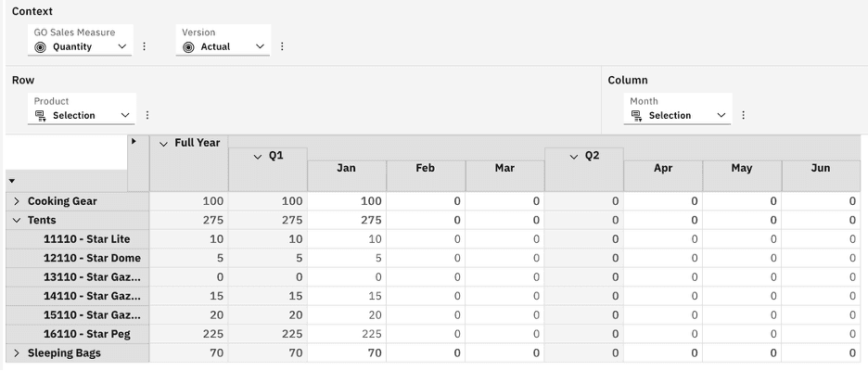Screen dimensions: 868x371
Task: Click the Month selection set icon
Action: click(x=636, y=116)
